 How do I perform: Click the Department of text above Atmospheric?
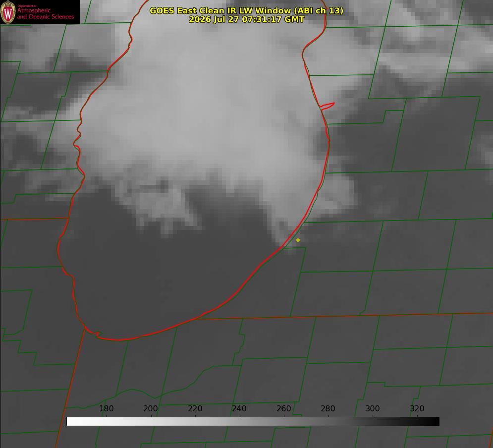tap(27, 6)
